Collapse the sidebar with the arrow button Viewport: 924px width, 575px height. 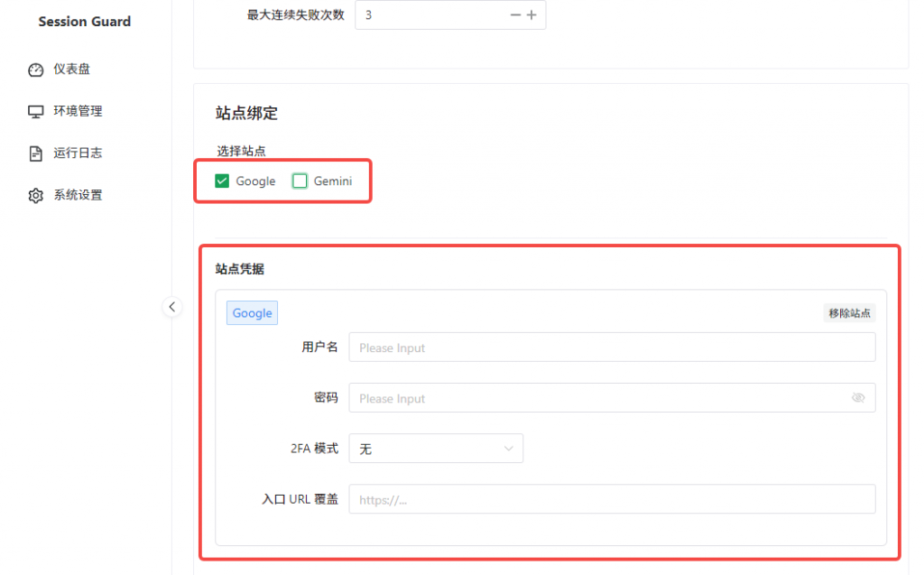pos(172,307)
